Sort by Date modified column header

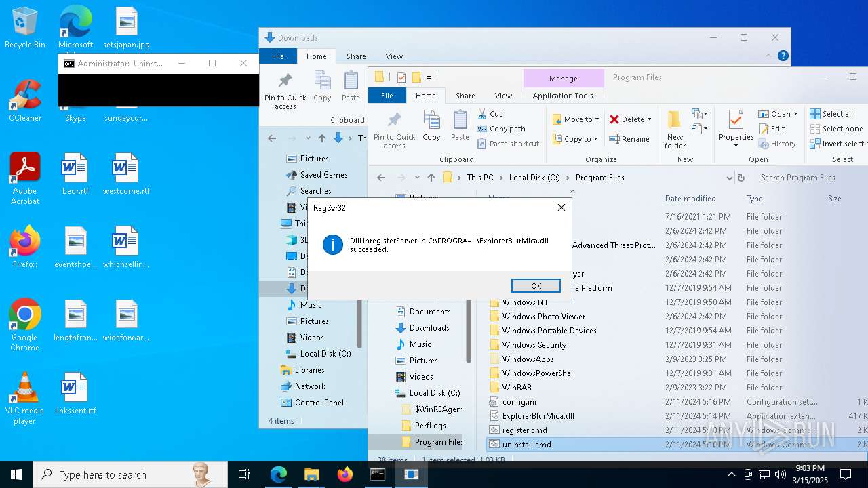click(x=690, y=199)
